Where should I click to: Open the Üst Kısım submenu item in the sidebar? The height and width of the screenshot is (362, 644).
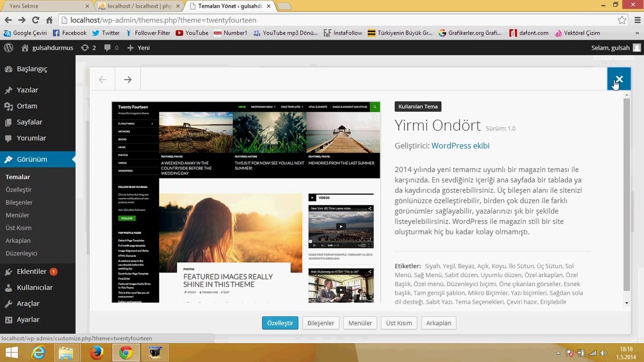tap(19, 228)
